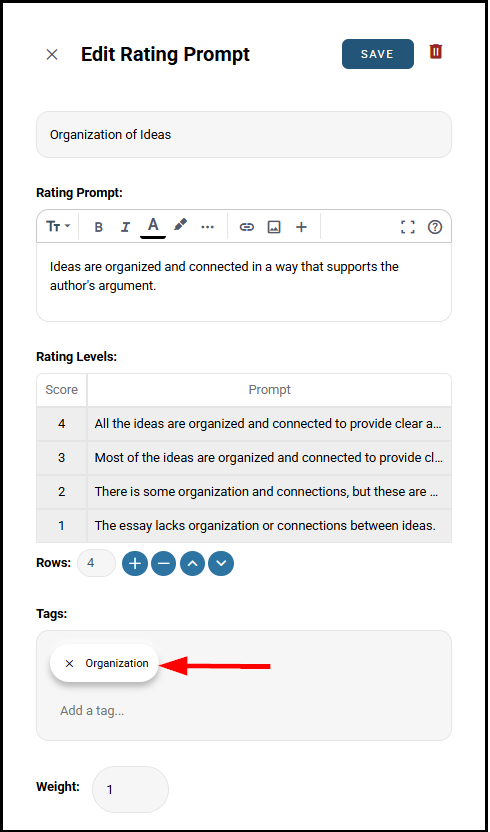Insert a link using the chain icon

pyautogui.click(x=246, y=227)
